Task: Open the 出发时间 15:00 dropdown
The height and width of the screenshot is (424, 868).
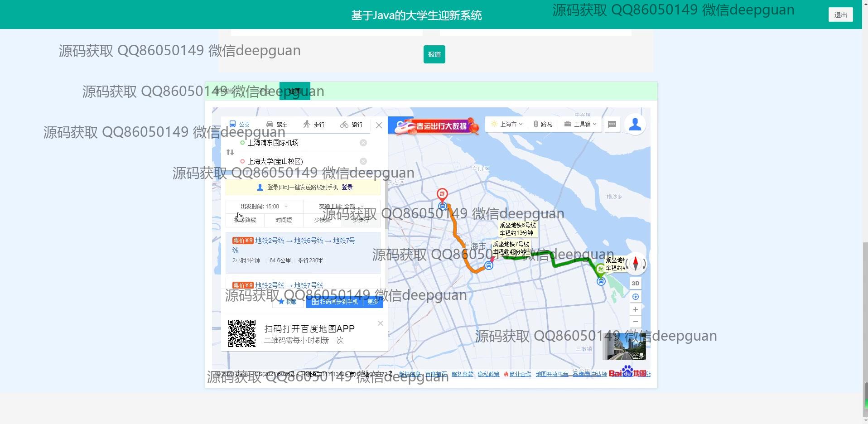Action: click(264, 207)
